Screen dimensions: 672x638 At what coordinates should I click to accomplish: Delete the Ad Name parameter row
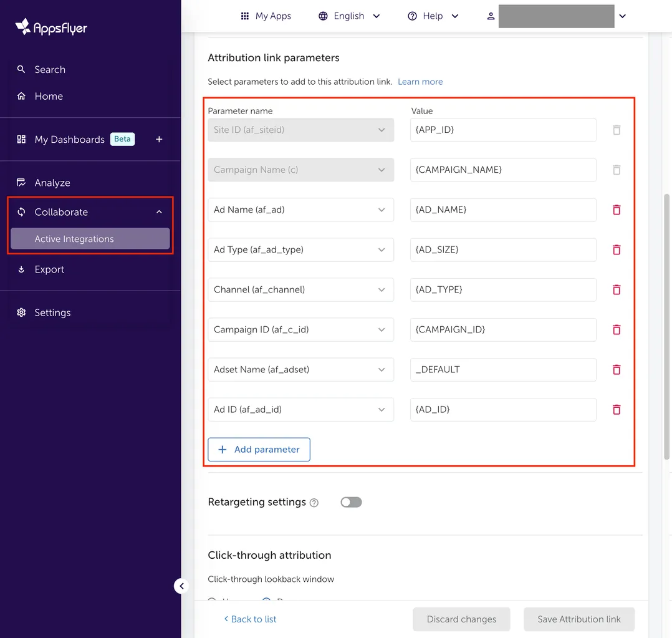[617, 210]
